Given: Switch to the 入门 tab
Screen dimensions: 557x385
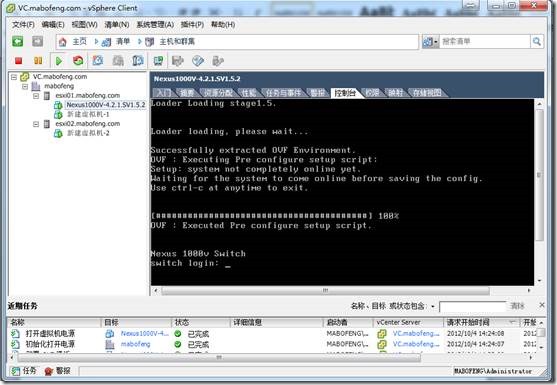Looking at the screenshot, I should click(x=163, y=93).
